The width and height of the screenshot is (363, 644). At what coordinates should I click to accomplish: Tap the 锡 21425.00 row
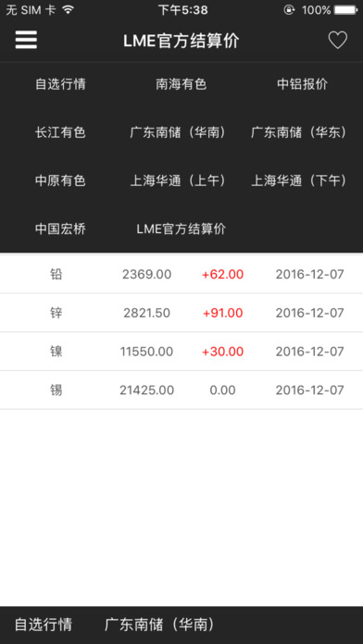(x=181, y=390)
